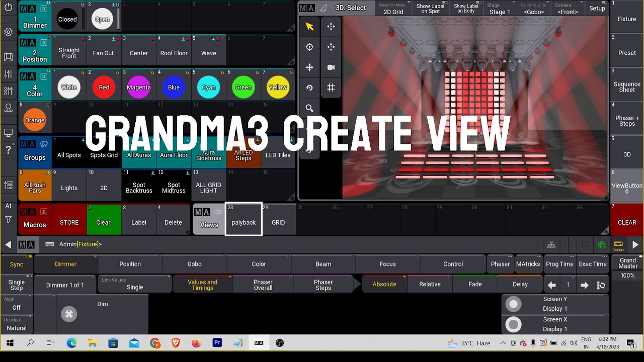Click the MA logo of 3D window
644x362 pixels.
pos(306,8)
